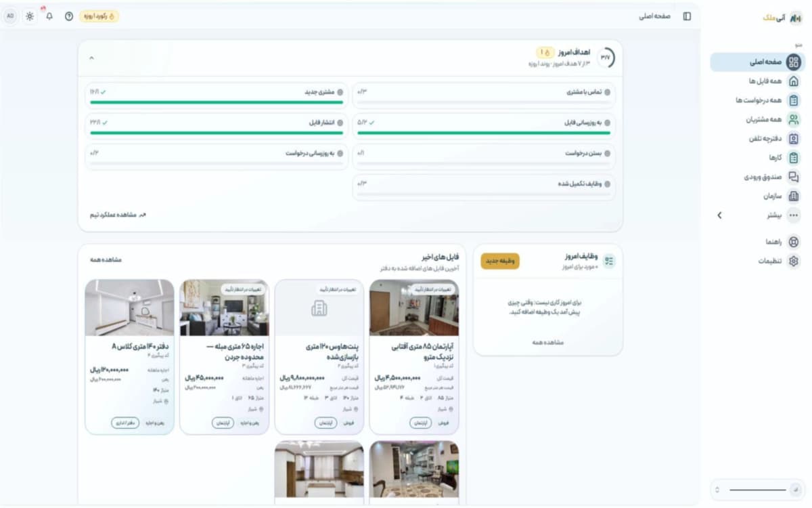
Task: Click the فایل های اخیر heading
Action: click(441, 257)
